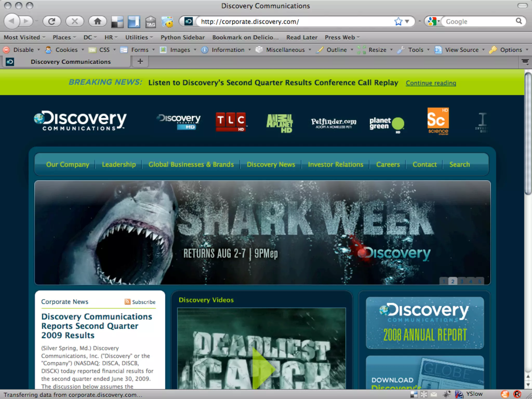Viewport: 532px width, 399px height.
Task: Open the new tab plus button
Action: (140, 62)
